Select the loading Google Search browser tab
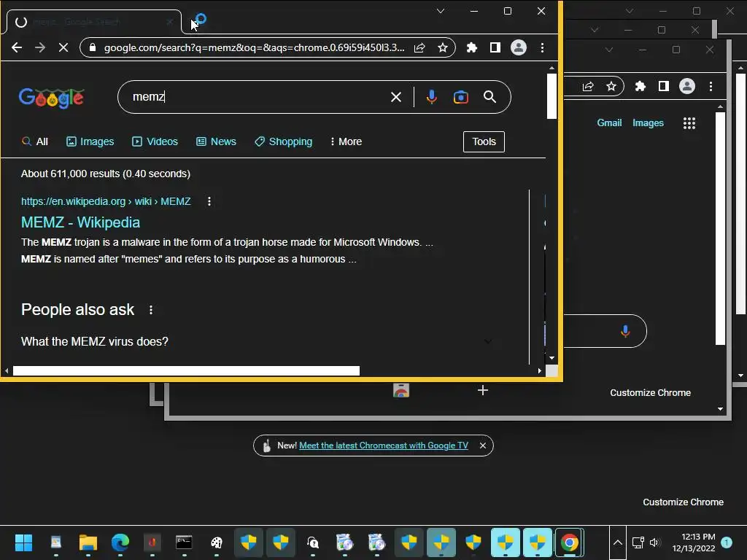The height and width of the screenshot is (560, 747). tap(93, 22)
